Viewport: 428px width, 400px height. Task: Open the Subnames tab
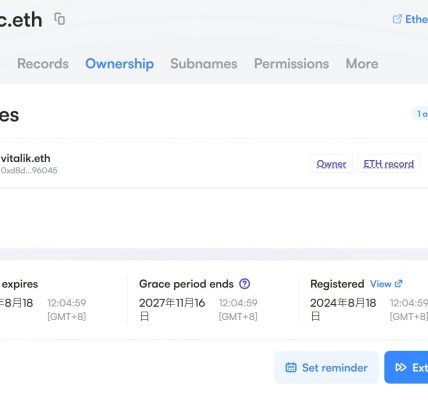pos(204,64)
